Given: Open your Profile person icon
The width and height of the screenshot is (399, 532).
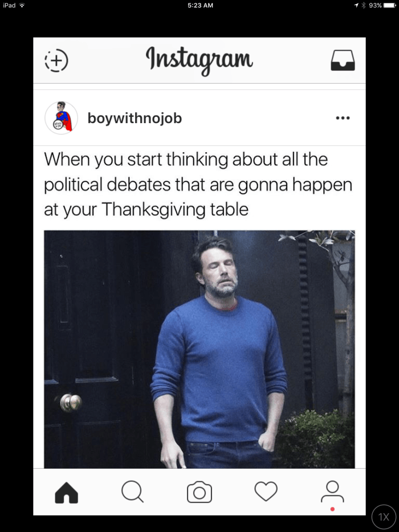Looking at the screenshot, I should point(332,492).
